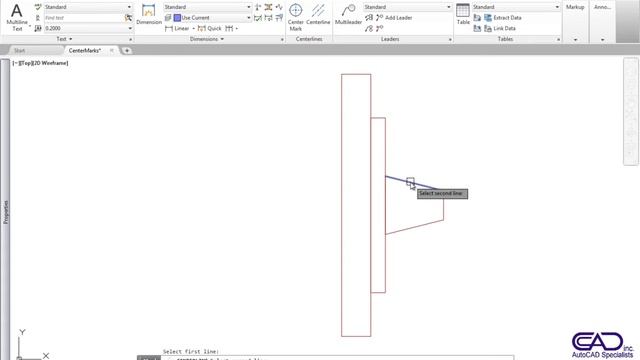640x360 pixels.
Task: Expand the Dimensions panel title
Action: (207, 39)
